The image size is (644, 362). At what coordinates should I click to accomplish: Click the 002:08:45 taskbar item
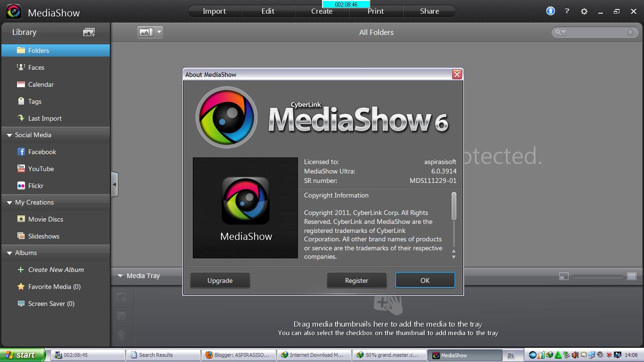click(x=89, y=355)
